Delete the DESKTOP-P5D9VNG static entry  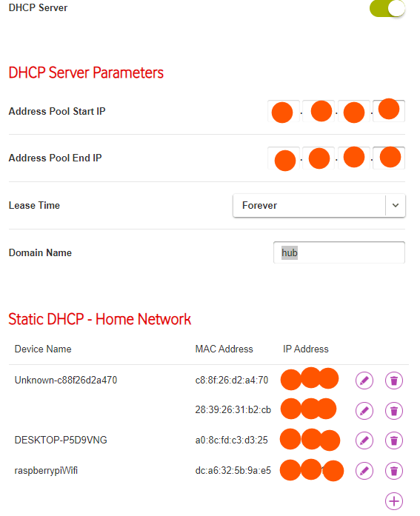point(394,440)
